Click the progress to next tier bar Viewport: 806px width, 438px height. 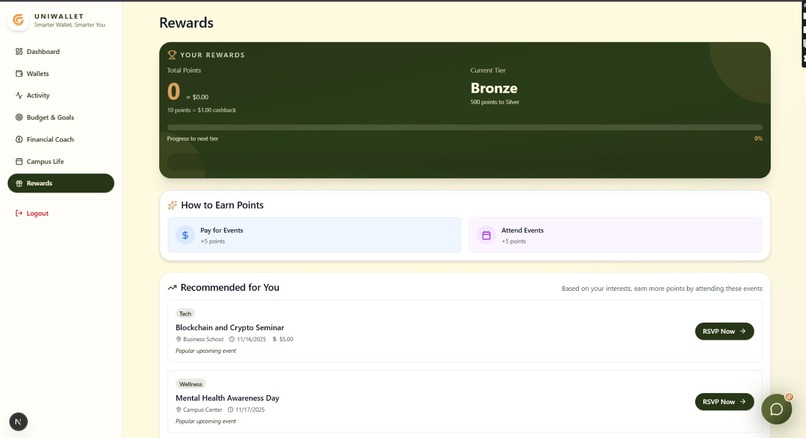coord(465,127)
